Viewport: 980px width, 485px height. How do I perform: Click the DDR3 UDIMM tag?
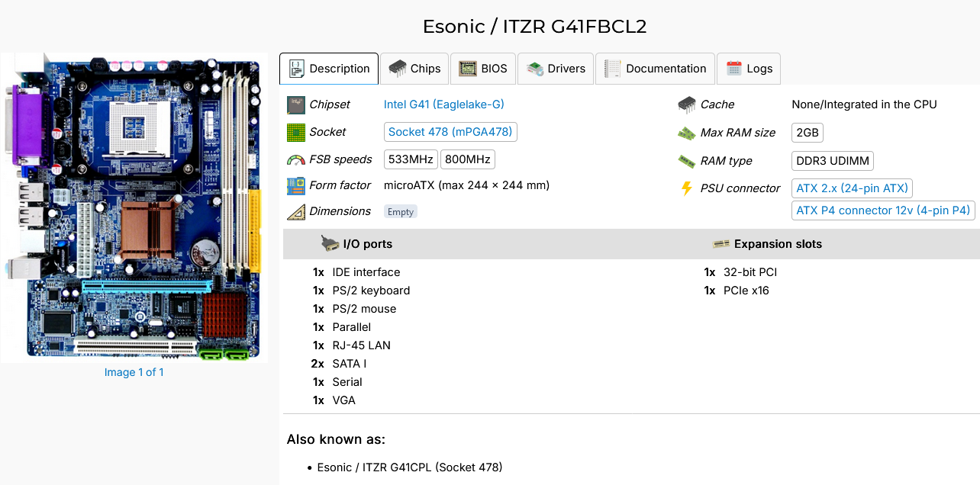point(833,161)
